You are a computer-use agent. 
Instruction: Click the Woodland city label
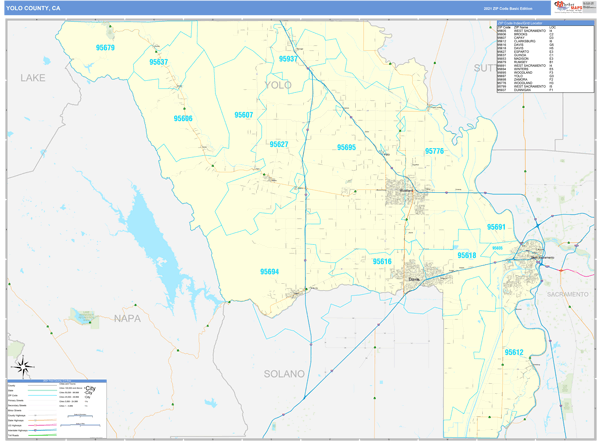click(406, 191)
